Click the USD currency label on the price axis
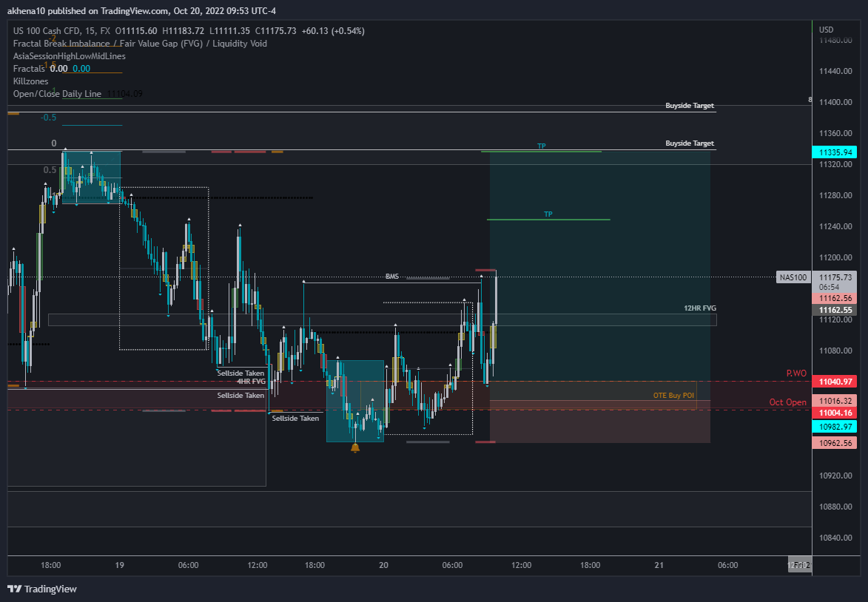Viewport: 868px width, 602px height. 826,30
